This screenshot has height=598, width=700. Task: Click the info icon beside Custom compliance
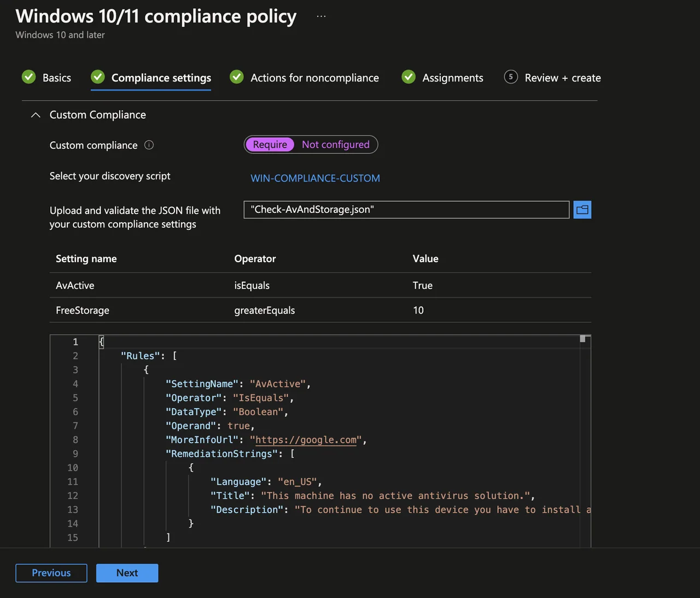coord(149,145)
